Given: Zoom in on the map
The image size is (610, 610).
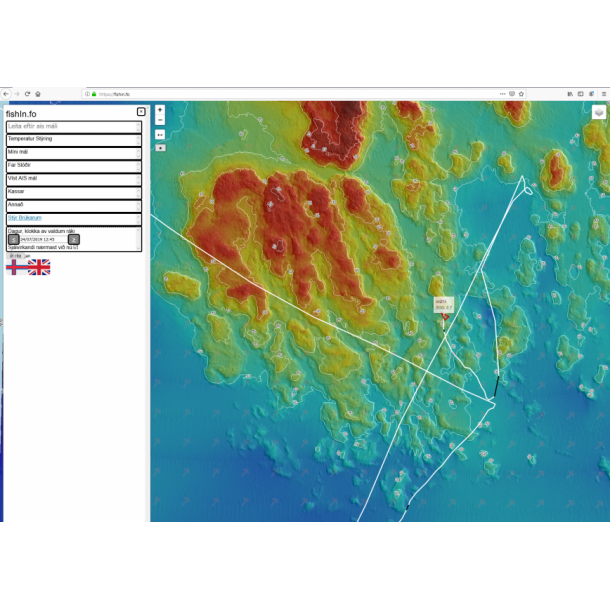Looking at the screenshot, I should point(160,110).
